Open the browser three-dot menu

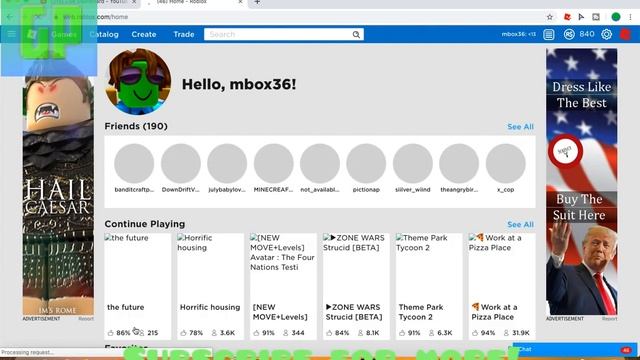(630, 17)
